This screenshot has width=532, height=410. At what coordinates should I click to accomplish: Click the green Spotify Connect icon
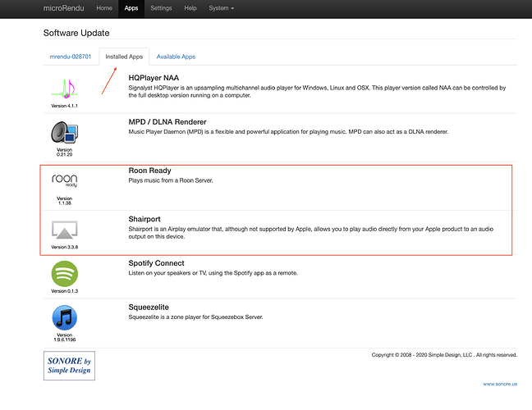(65, 273)
